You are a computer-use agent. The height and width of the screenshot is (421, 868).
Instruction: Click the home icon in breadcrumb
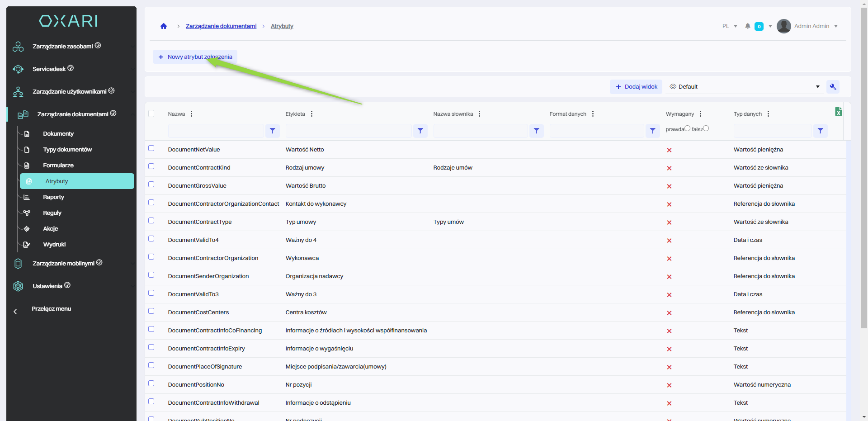tap(164, 26)
